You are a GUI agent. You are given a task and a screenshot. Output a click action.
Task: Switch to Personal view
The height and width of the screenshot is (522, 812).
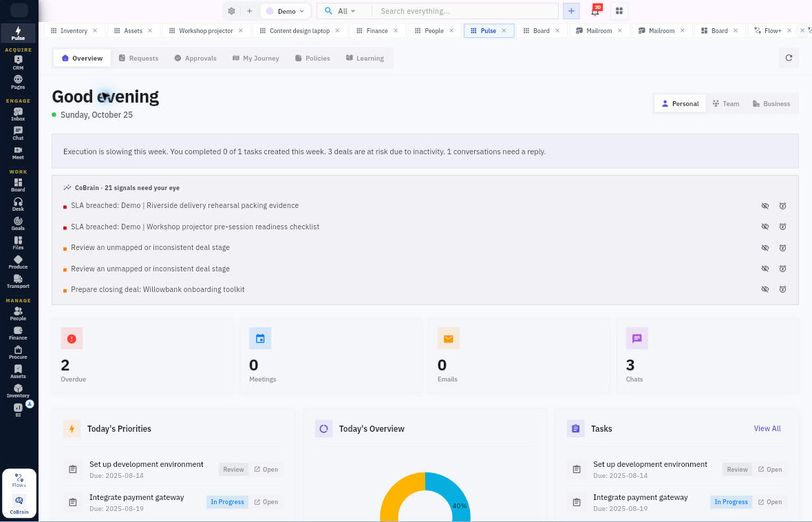tap(680, 104)
